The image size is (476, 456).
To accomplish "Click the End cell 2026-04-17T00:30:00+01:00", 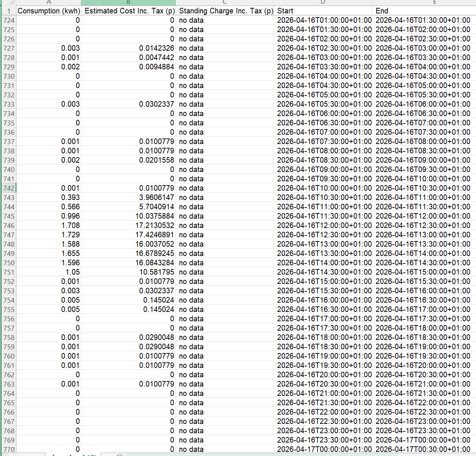I will 424,449.
